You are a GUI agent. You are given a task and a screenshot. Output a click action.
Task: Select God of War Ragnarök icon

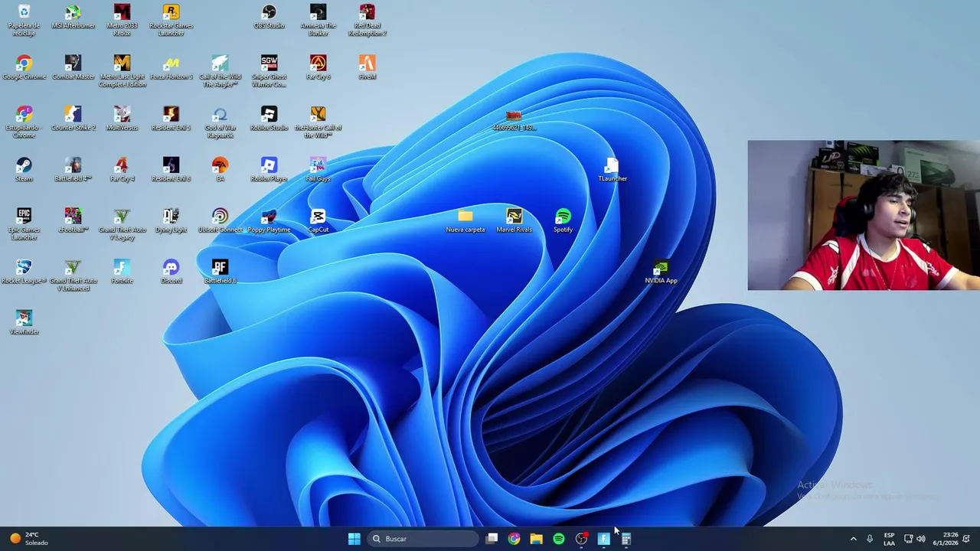tap(220, 122)
